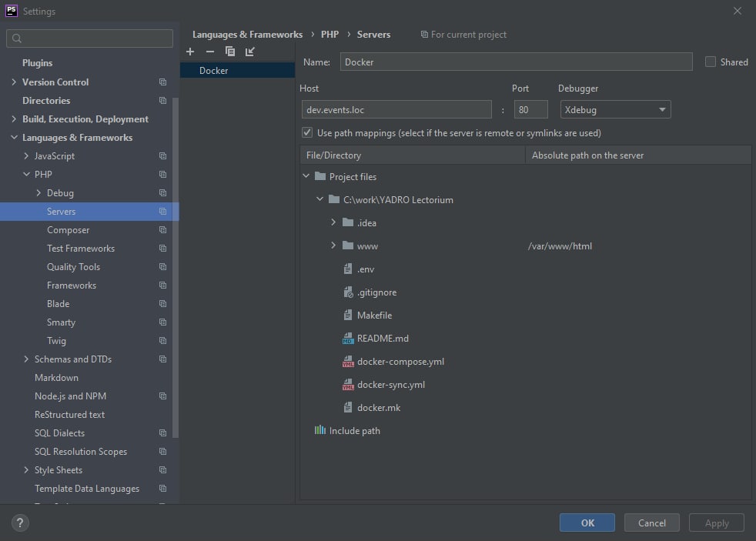The image size is (756, 541).
Task: Click the OK button
Action: tap(587, 523)
